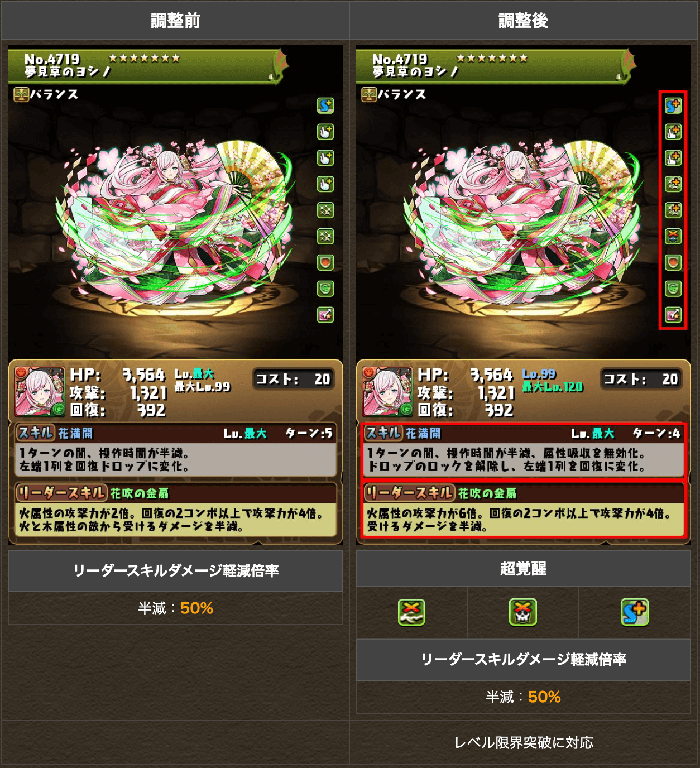The width and height of the screenshot is (700, 768).
Task: Click the bottom pink arrow awakening in after panel
Action: click(673, 315)
